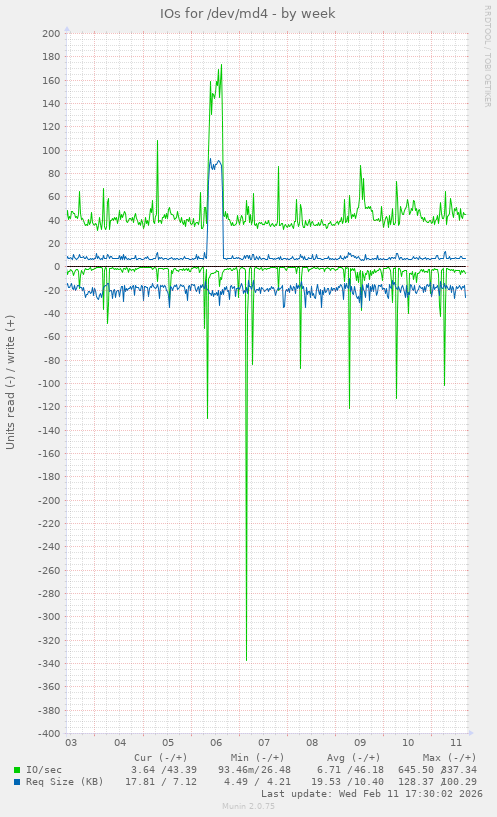Click the green IO/sec legend swatch
The height and width of the screenshot is (817, 497).
point(17,770)
